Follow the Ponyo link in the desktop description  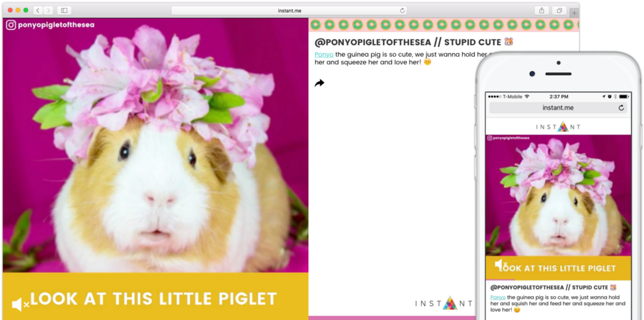(324, 54)
